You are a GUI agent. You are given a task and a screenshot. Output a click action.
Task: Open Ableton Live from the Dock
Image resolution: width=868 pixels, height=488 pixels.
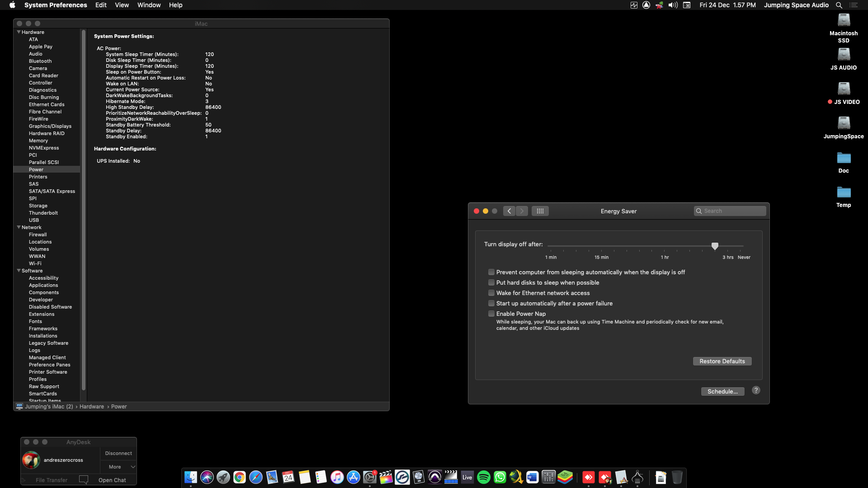(x=467, y=477)
